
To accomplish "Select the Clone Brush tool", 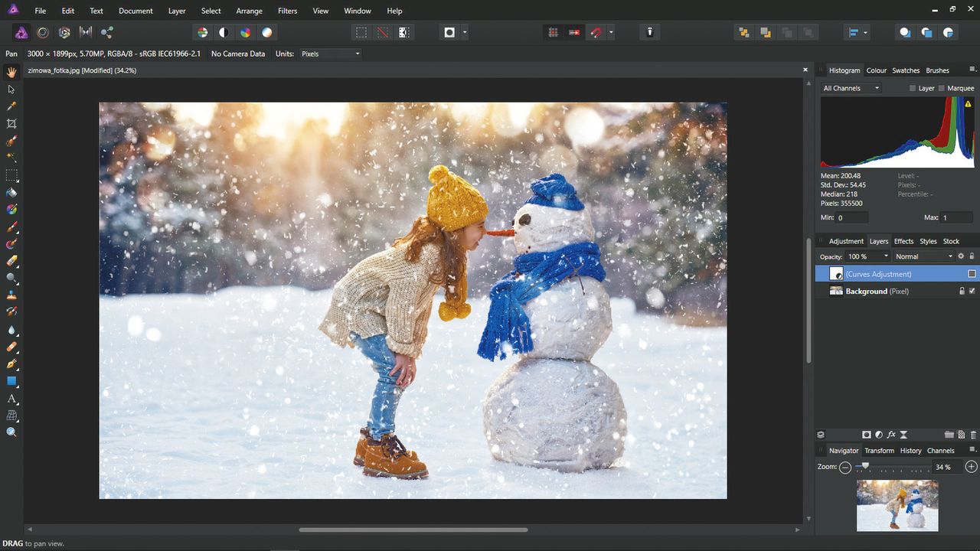I will (11, 295).
